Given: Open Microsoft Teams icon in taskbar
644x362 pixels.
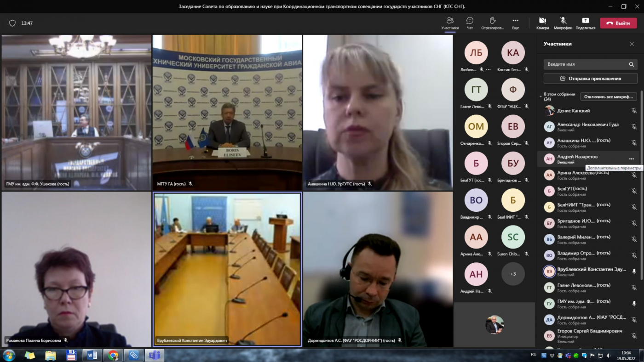Looking at the screenshot, I should [155, 355].
